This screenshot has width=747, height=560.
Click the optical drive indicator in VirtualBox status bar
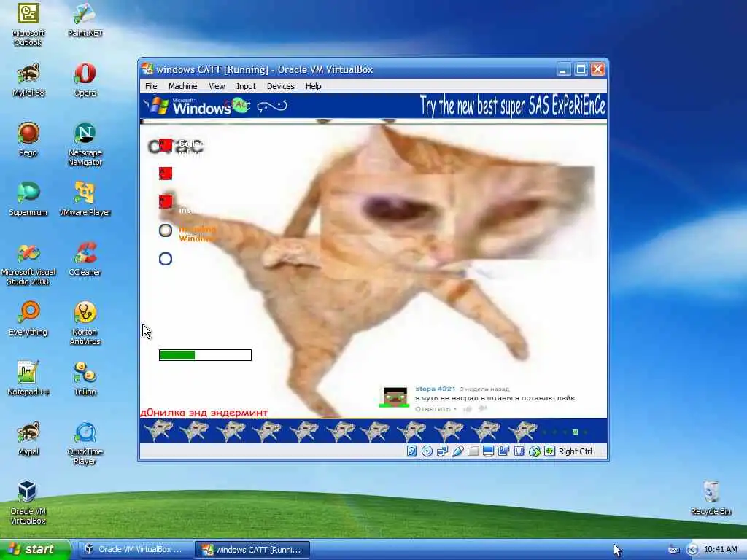[x=427, y=451]
